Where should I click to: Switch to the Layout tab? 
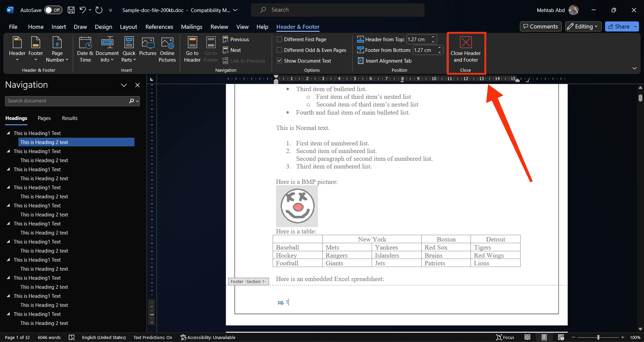point(128,27)
